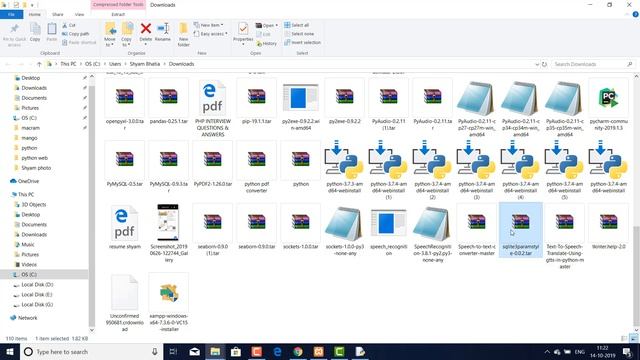640x360 pixels.
Task: Select 3D Objects under This PC
Action: click(30, 204)
